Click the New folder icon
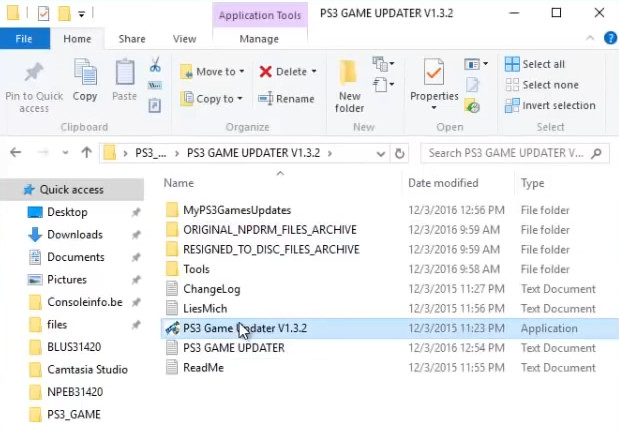619x432 pixels. 349,73
